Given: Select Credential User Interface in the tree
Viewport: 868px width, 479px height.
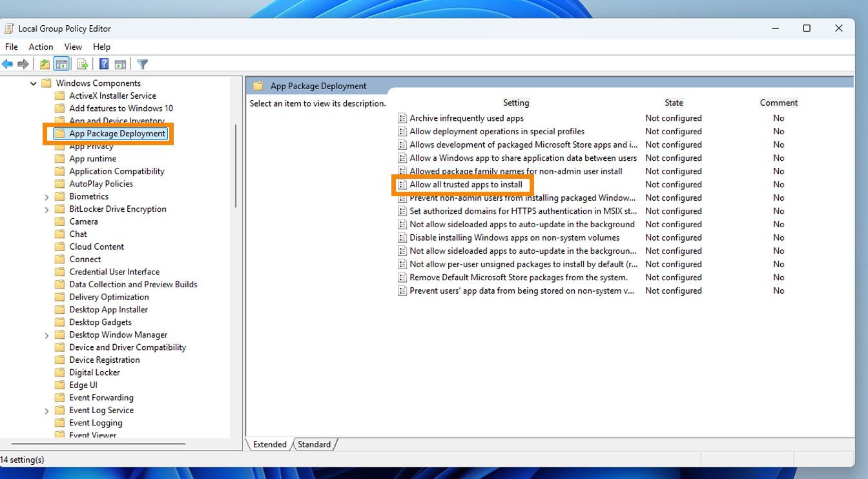Looking at the screenshot, I should [x=114, y=272].
